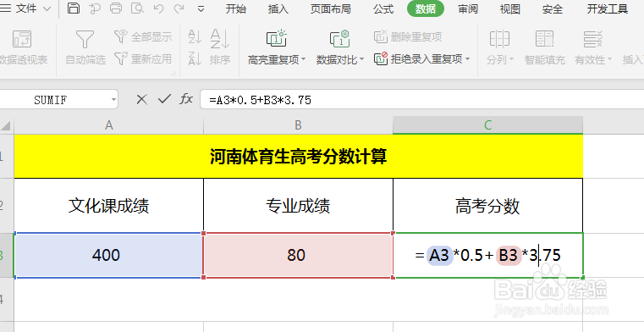Switch to the 页面布局 tab
The image size is (644, 332).
point(331,8)
